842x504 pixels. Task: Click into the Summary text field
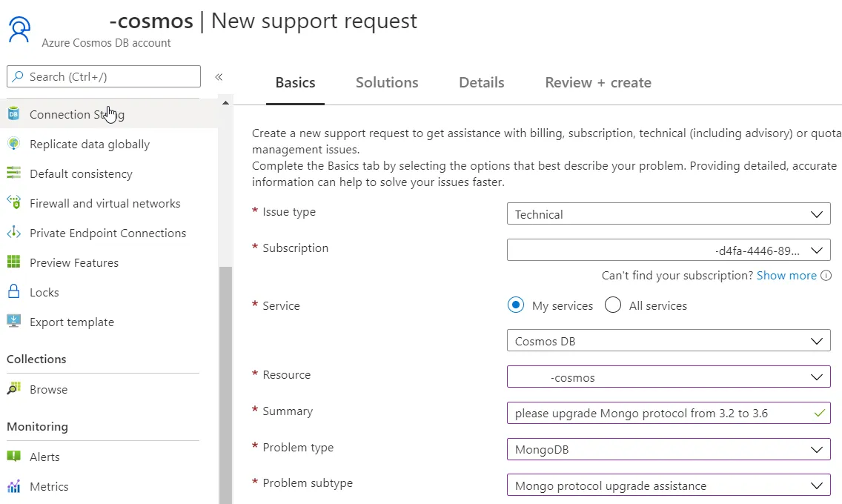660,413
